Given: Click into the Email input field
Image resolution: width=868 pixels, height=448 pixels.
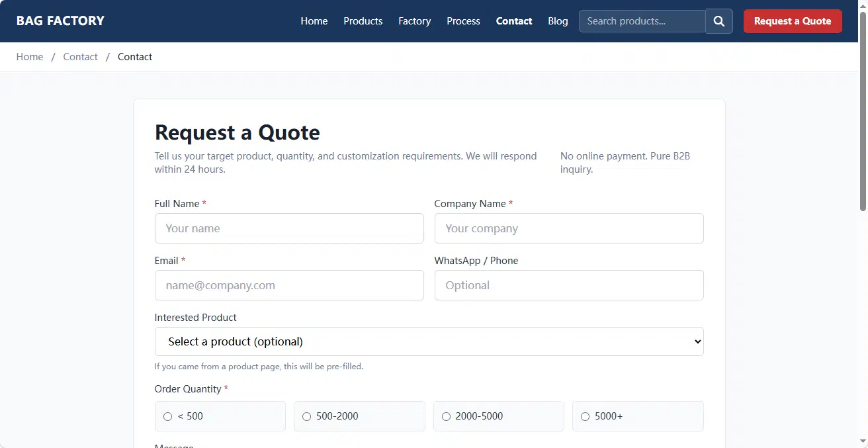Looking at the screenshot, I should (289, 285).
